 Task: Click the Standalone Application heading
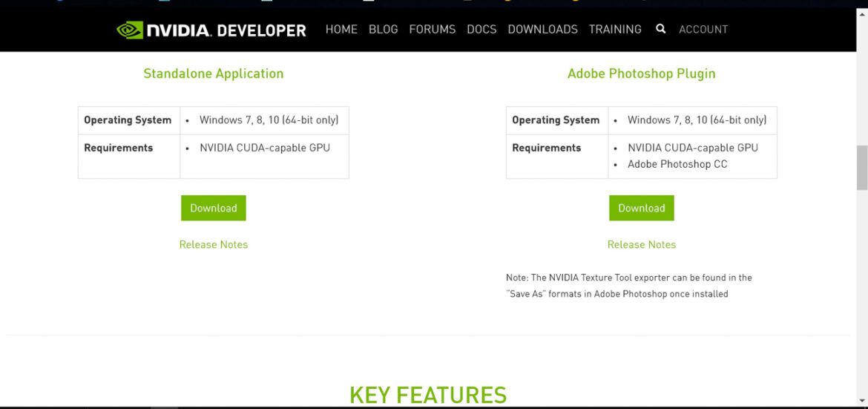pos(213,73)
